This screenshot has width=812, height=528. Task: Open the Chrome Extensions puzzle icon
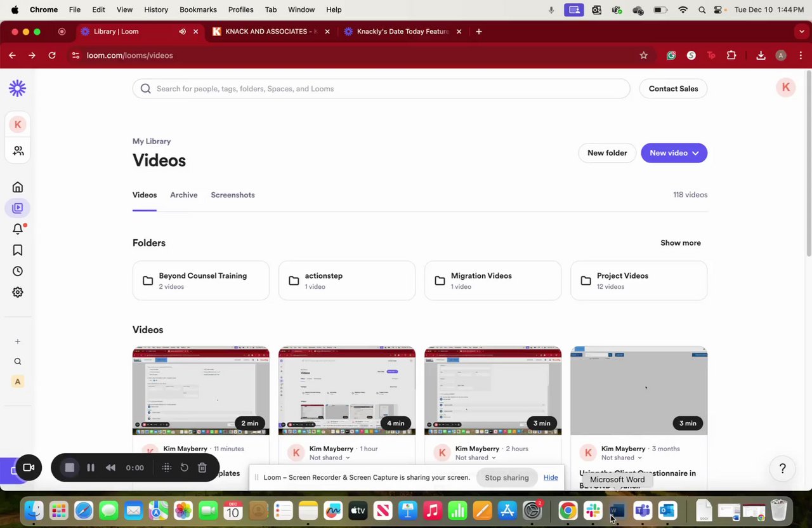click(x=731, y=55)
